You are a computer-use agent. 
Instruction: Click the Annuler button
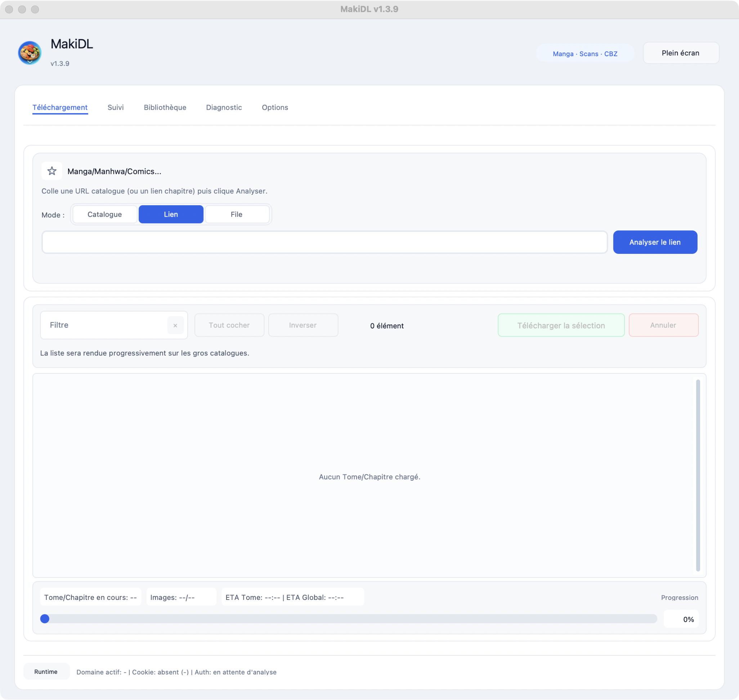(x=663, y=325)
